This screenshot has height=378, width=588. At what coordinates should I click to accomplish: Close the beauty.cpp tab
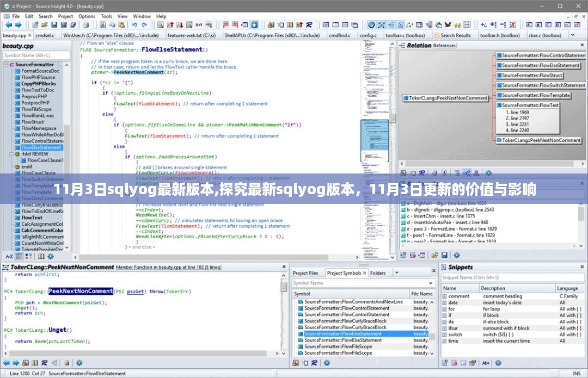pos(29,35)
